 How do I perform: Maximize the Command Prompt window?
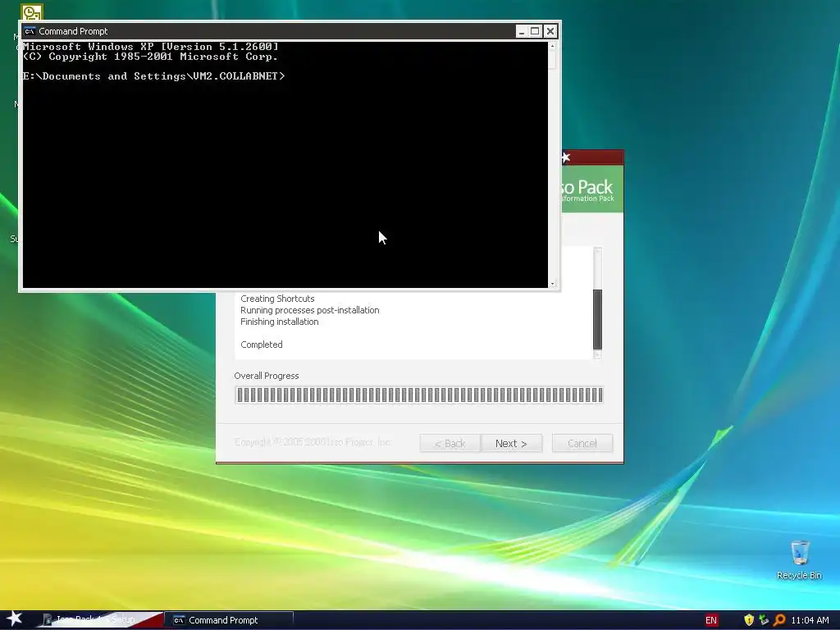click(535, 31)
